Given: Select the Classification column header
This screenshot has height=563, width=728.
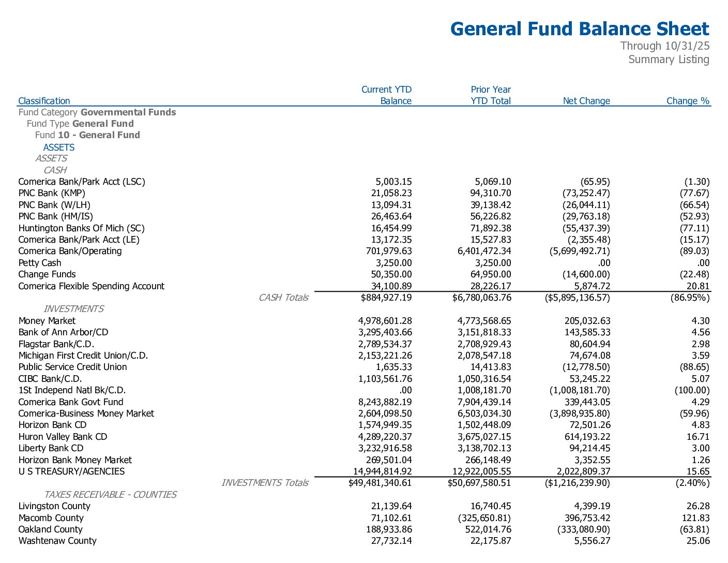Looking at the screenshot, I should tap(44, 101).
